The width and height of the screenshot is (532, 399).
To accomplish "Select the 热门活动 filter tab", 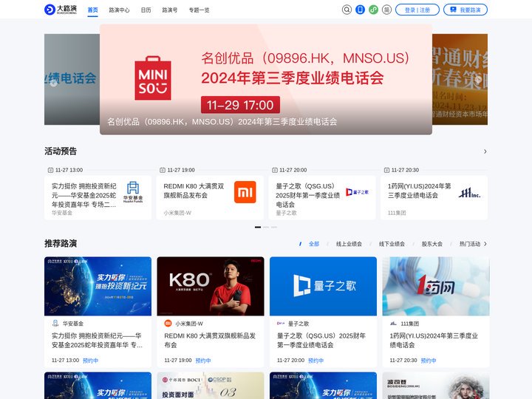I will [470, 244].
